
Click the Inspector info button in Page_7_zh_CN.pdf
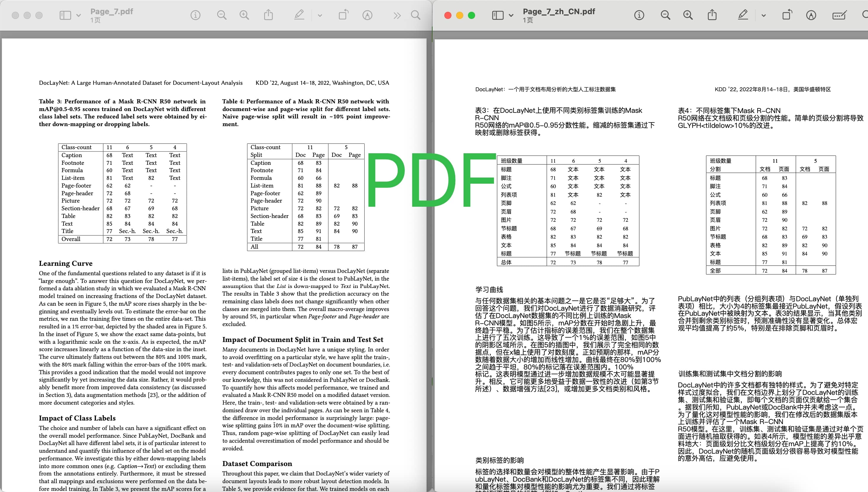tap(639, 15)
